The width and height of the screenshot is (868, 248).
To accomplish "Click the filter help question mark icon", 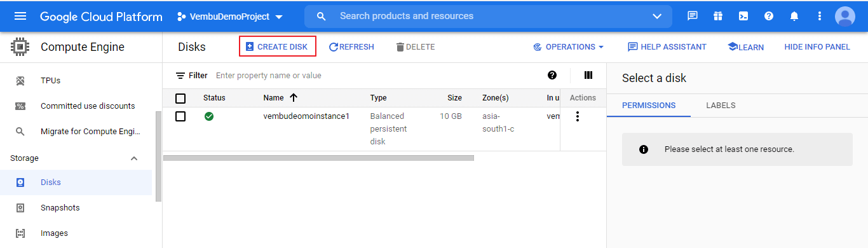I will [552, 75].
